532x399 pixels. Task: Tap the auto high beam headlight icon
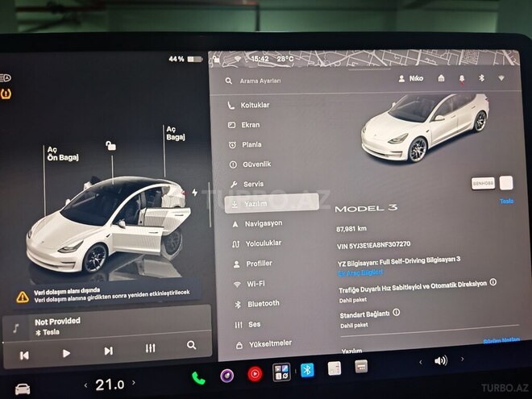[x=6, y=78]
